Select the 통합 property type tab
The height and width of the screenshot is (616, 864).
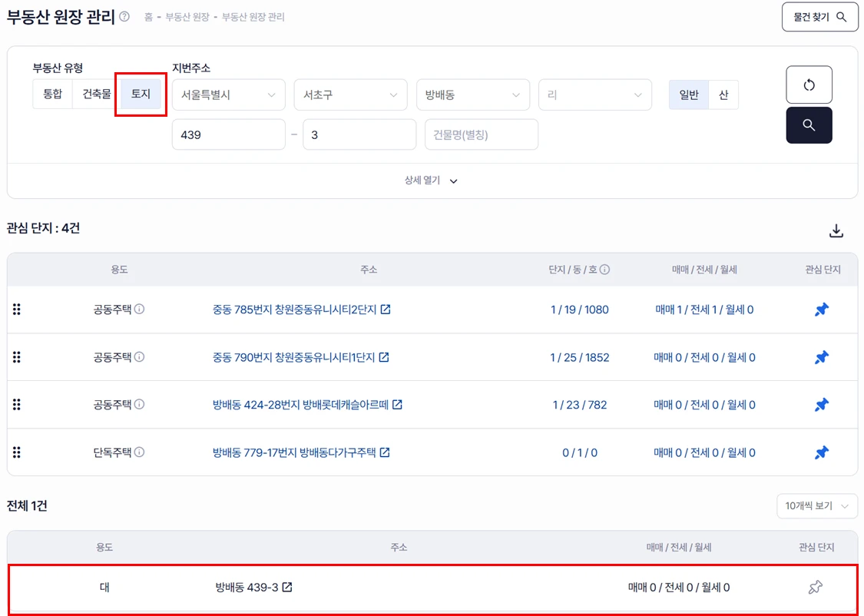(52, 94)
